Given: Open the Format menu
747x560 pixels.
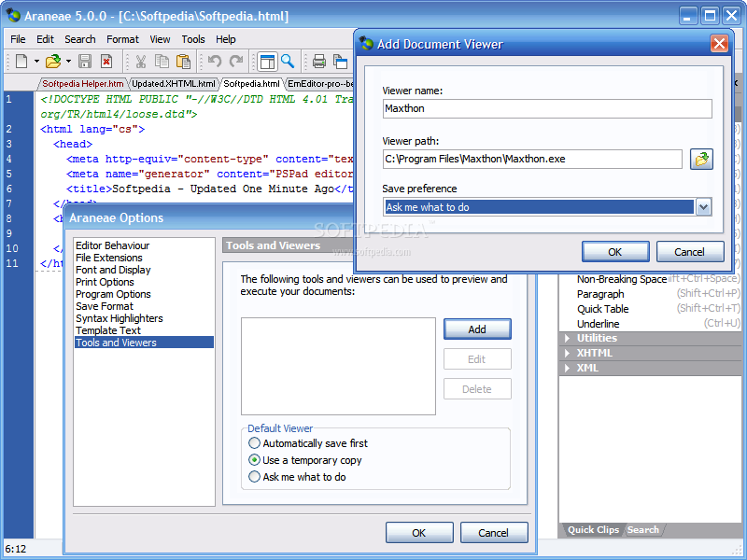Looking at the screenshot, I should [x=122, y=39].
